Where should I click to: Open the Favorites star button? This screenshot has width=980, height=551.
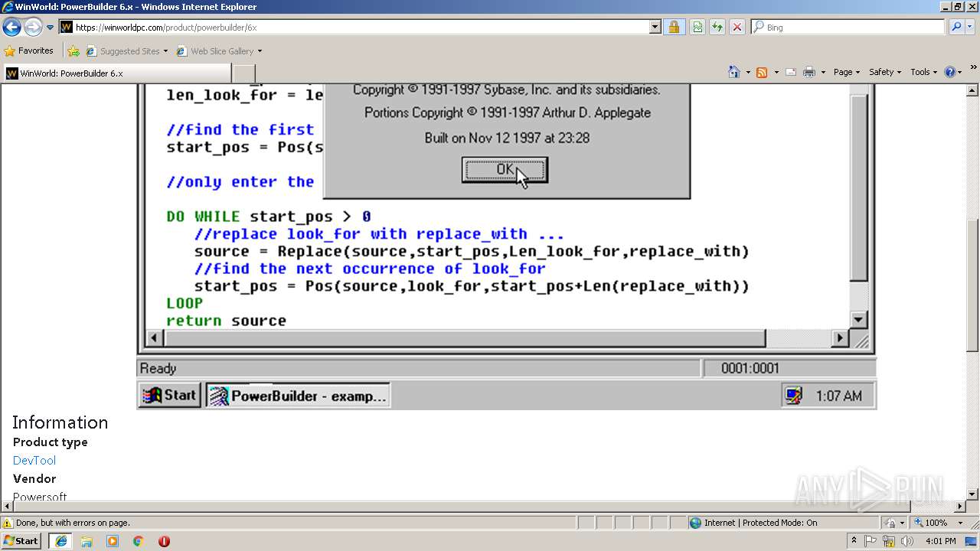29,51
